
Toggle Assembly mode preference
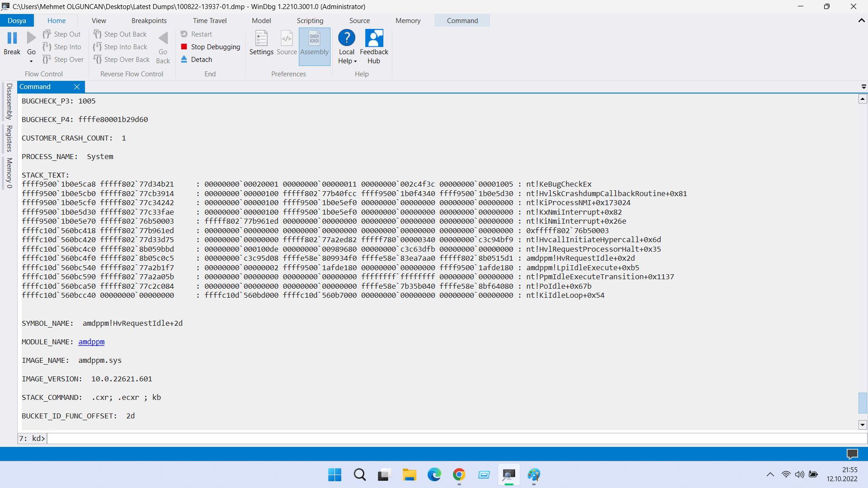coord(314,43)
